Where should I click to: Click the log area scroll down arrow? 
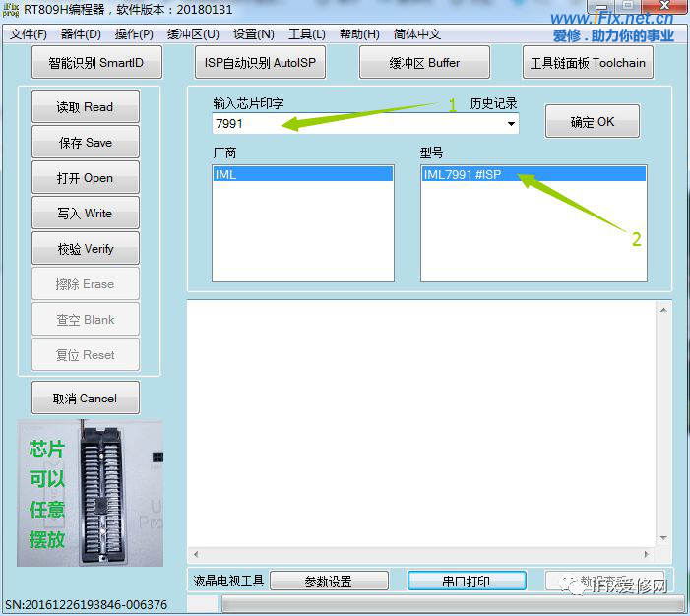(x=663, y=538)
